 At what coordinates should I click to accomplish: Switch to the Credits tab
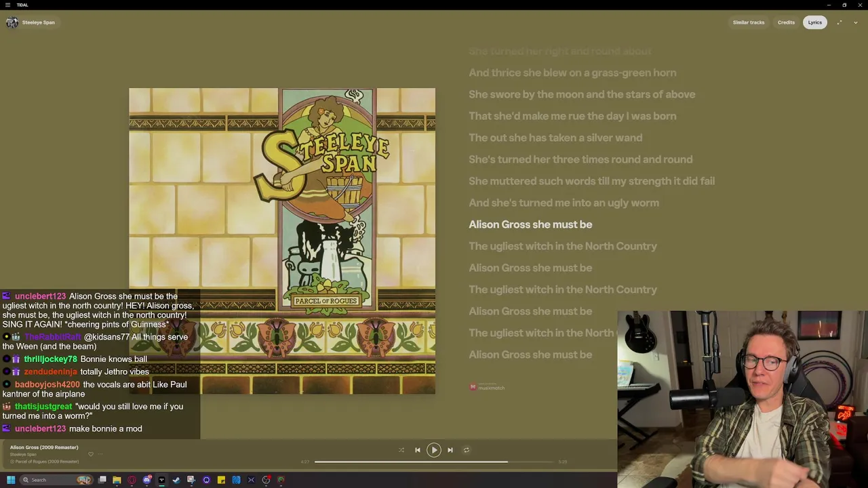[x=786, y=22]
